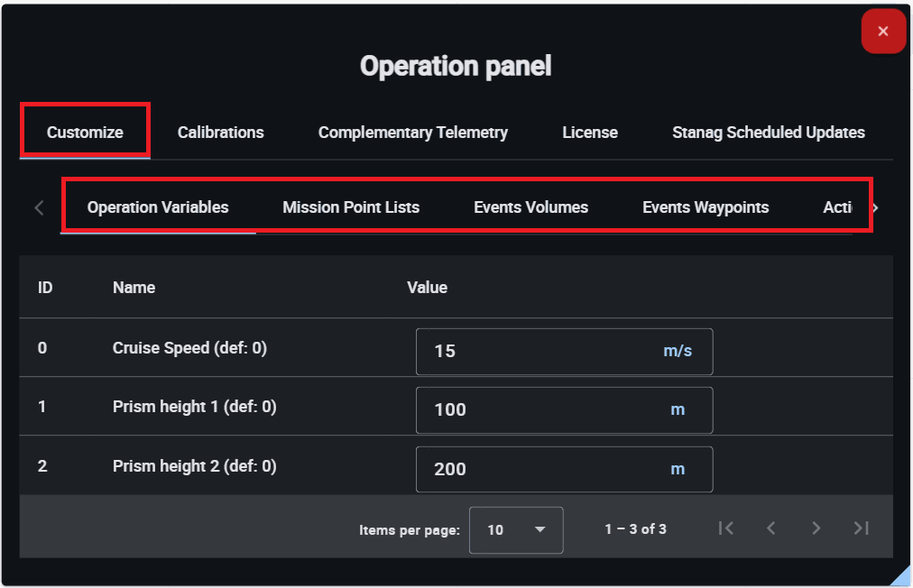The image size is (913, 588).
Task: Open the Events Waypoints sub-tab
Action: pyautogui.click(x=705, y=207)
